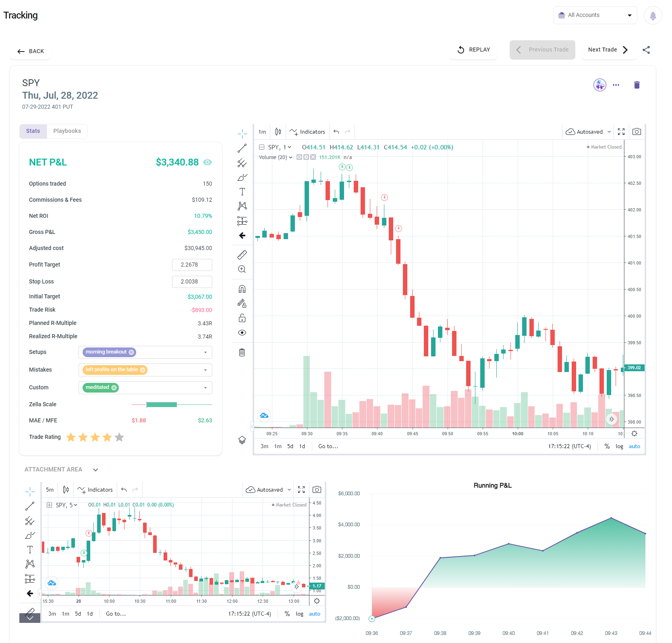Delete this trade using the trash icon

coord(637,85)
